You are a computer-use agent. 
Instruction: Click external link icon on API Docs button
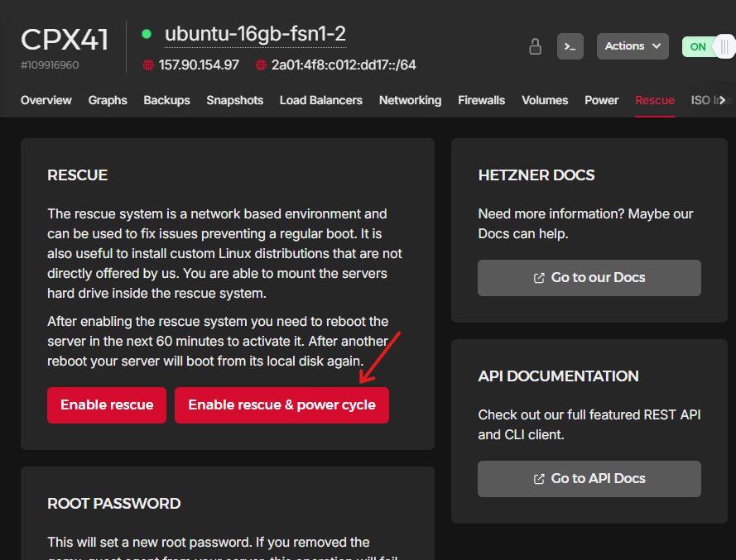click(x=539, y=479)
